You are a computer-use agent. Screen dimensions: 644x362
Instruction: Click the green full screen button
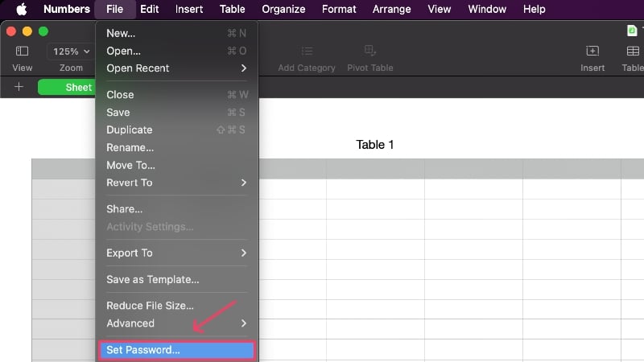point(43,31)
